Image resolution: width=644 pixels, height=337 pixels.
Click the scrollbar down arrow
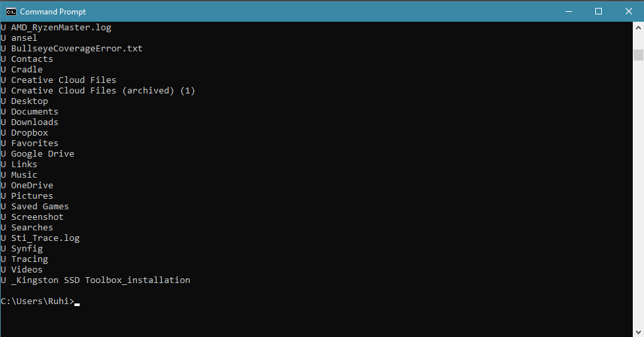[x=638, y=332]
